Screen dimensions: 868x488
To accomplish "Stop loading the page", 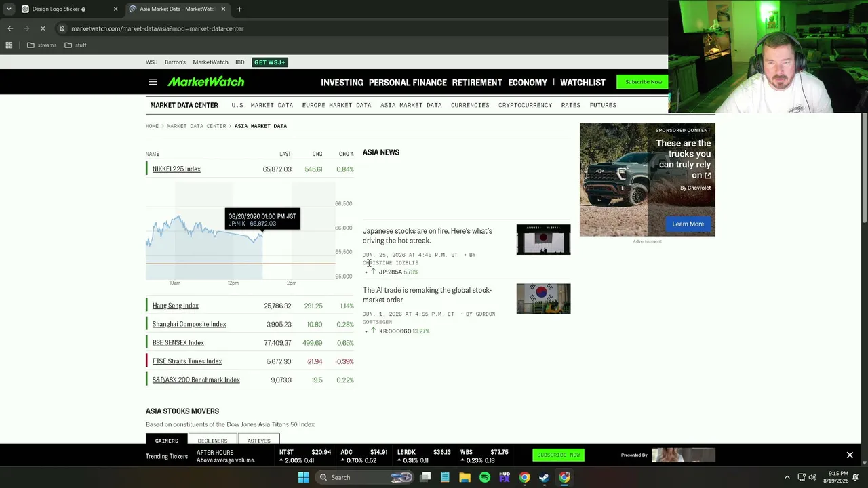I will click(x=42, y=28).
